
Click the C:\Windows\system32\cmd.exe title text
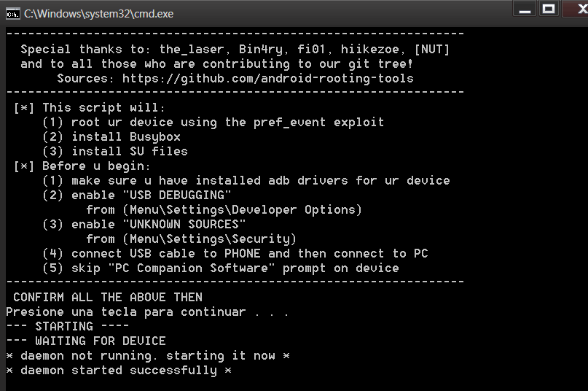point(98,14)
